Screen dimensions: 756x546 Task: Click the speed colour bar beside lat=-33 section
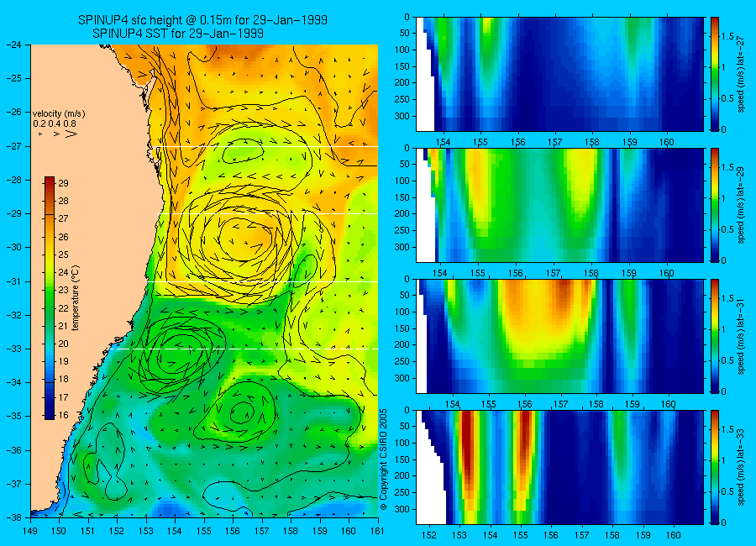coord(714,467)
